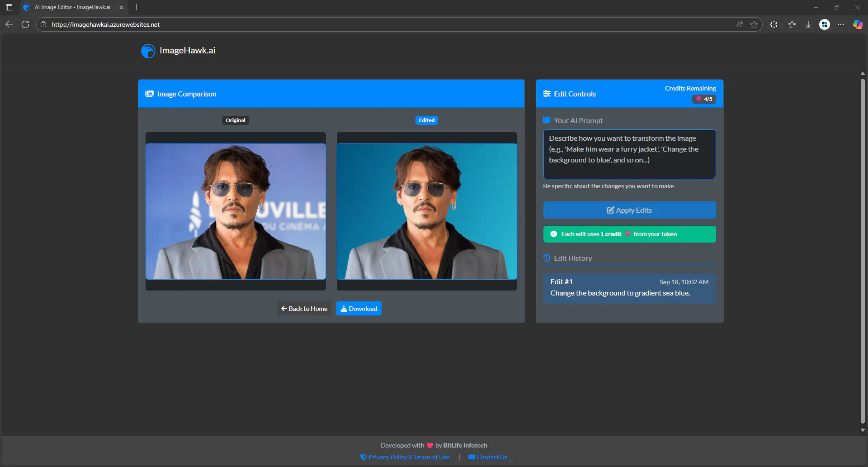Open browser settings and more menu
This screenshot has width=868, height=467.
click(841, 24)
